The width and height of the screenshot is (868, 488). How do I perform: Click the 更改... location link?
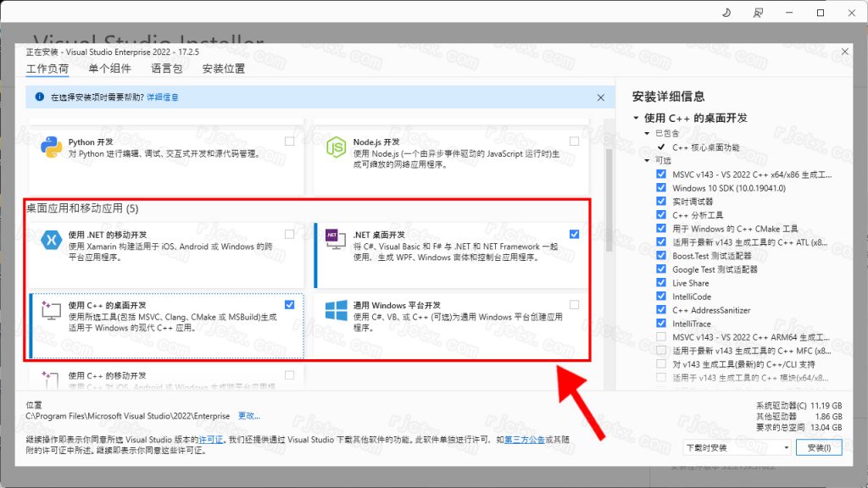tap(248, 416)
